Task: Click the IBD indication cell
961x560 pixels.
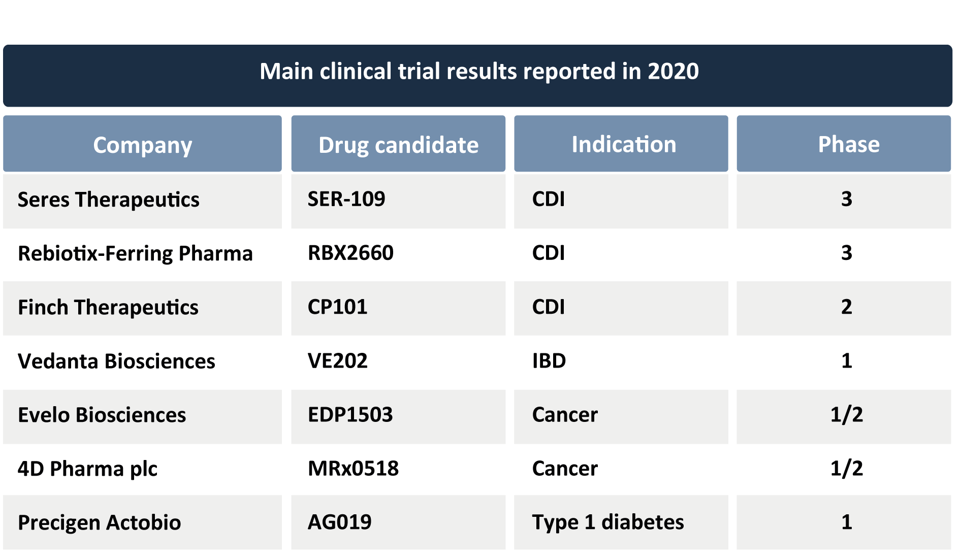Action: click(549, 360)
